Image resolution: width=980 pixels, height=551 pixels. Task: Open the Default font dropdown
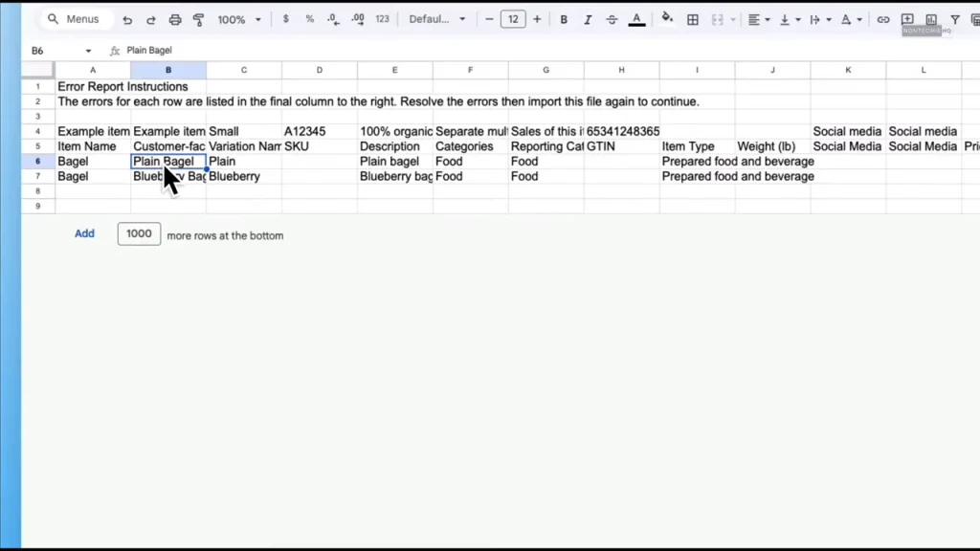coord(437,19)
